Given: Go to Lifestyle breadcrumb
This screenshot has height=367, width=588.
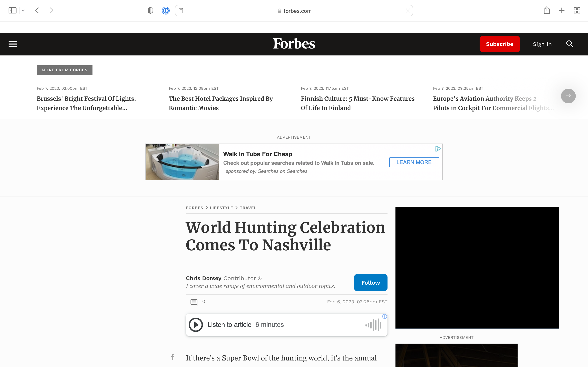Looking at the screenshot, I should point(221,208).
